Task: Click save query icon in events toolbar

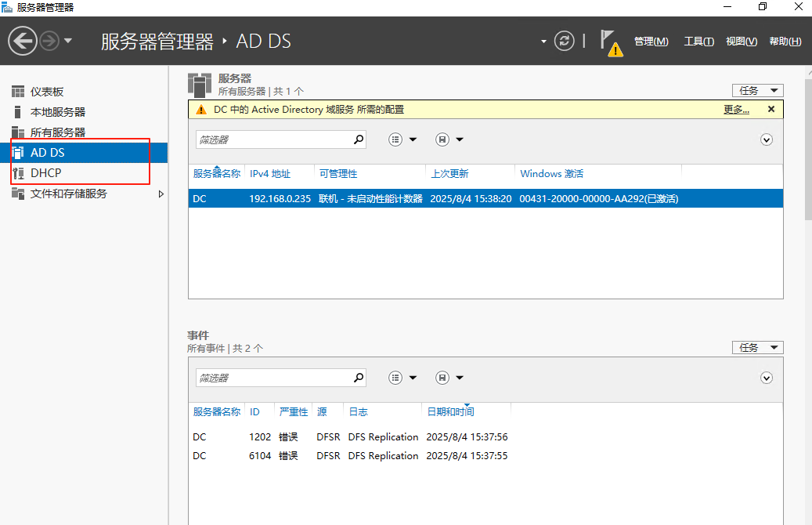Action: pyautogui.click(x=442, y=378)
